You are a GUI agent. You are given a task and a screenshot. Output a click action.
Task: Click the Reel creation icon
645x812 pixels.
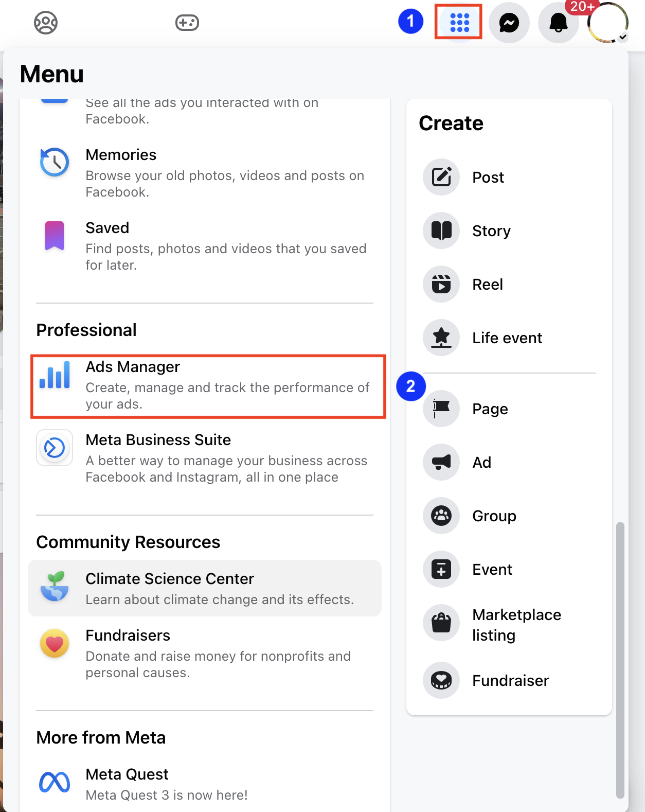click(441, 284)
